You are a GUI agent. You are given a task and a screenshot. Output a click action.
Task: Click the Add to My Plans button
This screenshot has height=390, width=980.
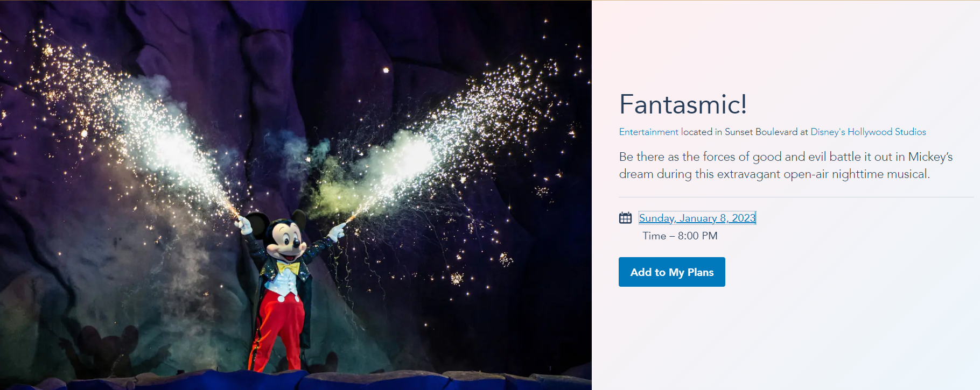[x=672, y=272]
